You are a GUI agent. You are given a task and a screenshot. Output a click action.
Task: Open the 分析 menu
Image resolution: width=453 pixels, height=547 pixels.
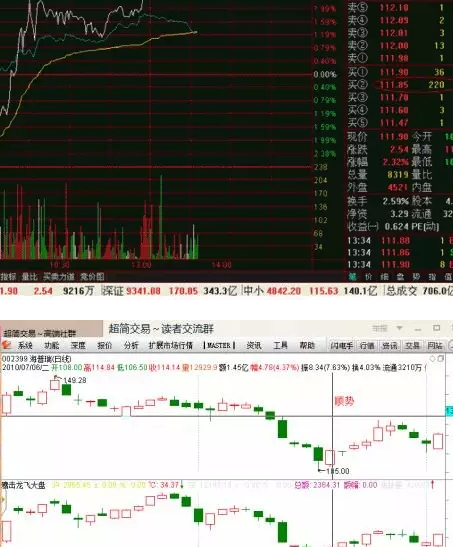tap(131, 345)
